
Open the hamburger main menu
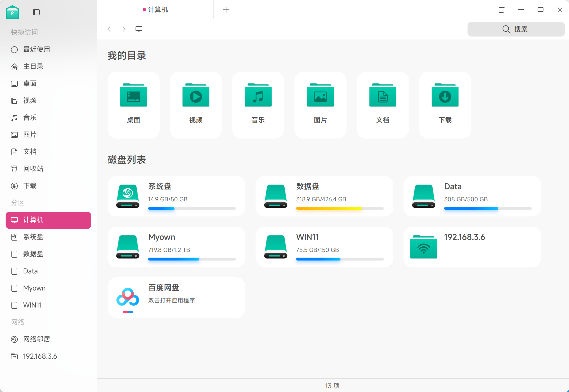point(502,10)
